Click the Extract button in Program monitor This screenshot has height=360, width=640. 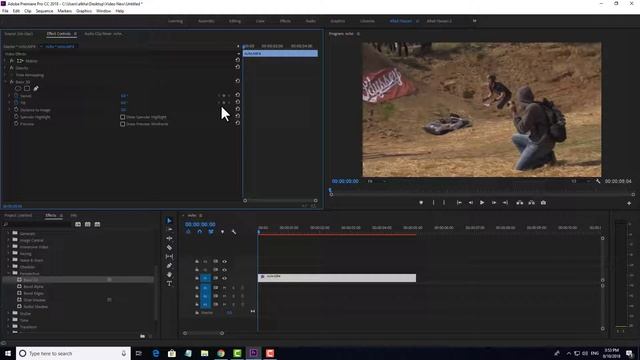(x=531, y=202)
